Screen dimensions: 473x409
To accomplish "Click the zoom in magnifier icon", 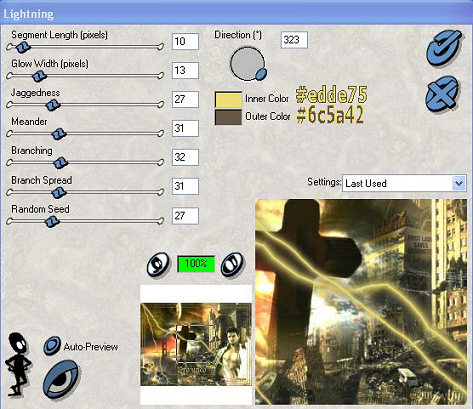I will click(x=232, y=264).
